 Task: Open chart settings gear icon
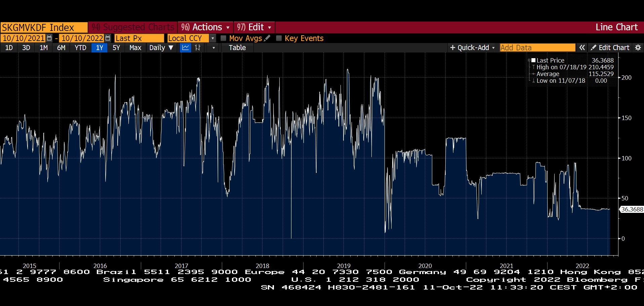pos(638,48)
